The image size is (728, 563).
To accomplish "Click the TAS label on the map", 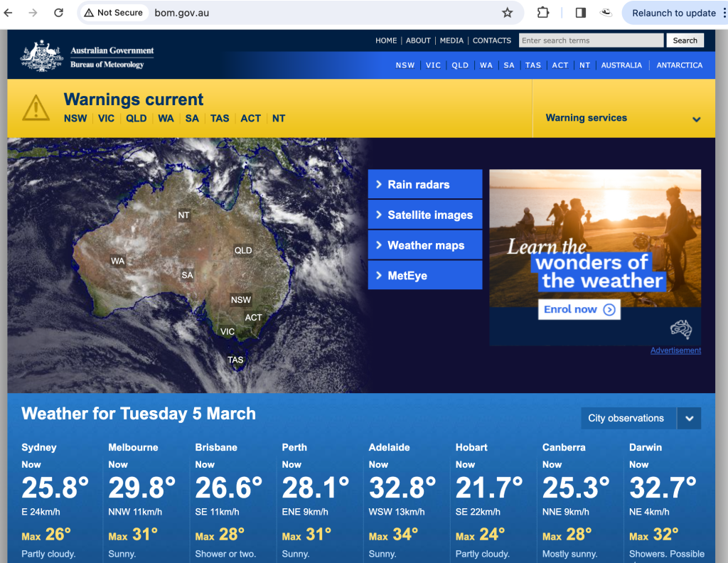I will (235, 360).
